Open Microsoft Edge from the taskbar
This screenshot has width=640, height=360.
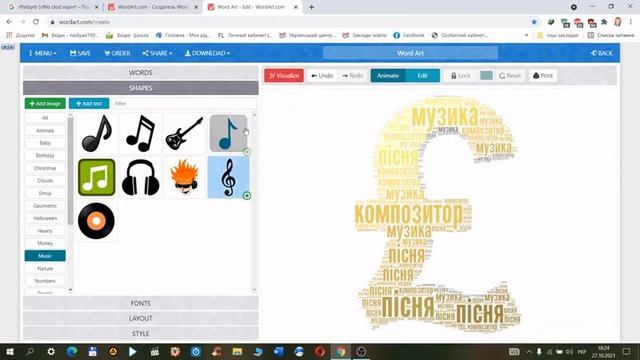pos(72,351)
